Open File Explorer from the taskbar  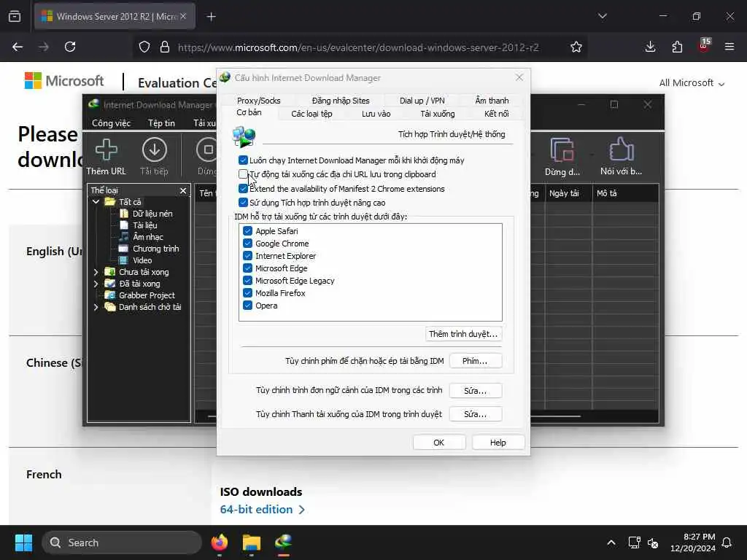coord(252,542)
